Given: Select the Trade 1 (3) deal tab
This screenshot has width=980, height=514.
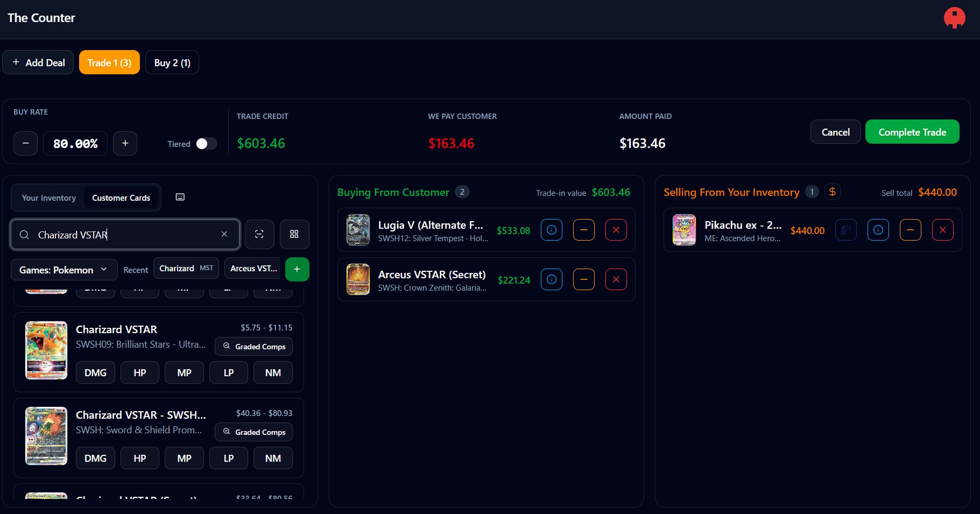Looking at the screenshot, I should pyautogui.click(x=109, y=62).
